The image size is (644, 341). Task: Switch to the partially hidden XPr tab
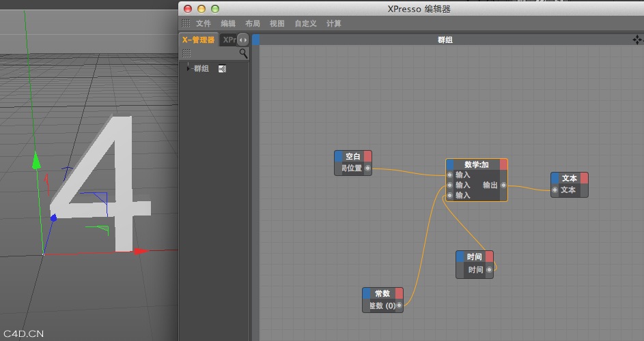point(228,40)
